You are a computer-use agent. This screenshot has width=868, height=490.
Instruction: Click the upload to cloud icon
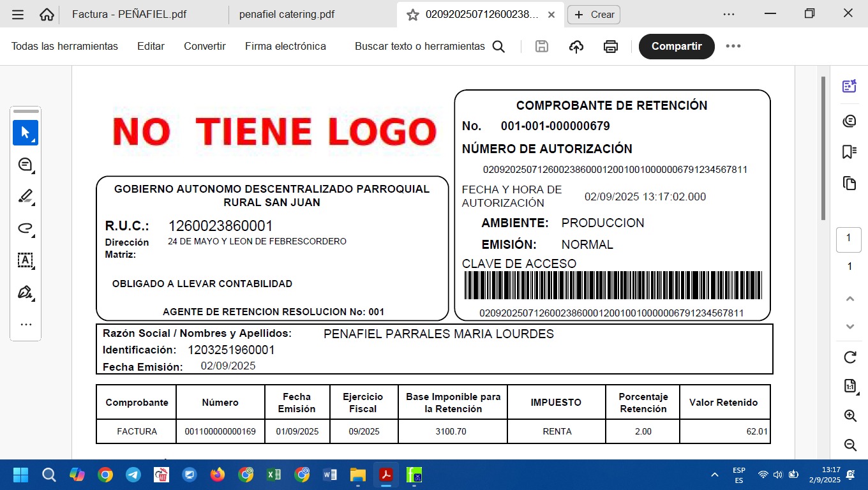pos(576,47)
